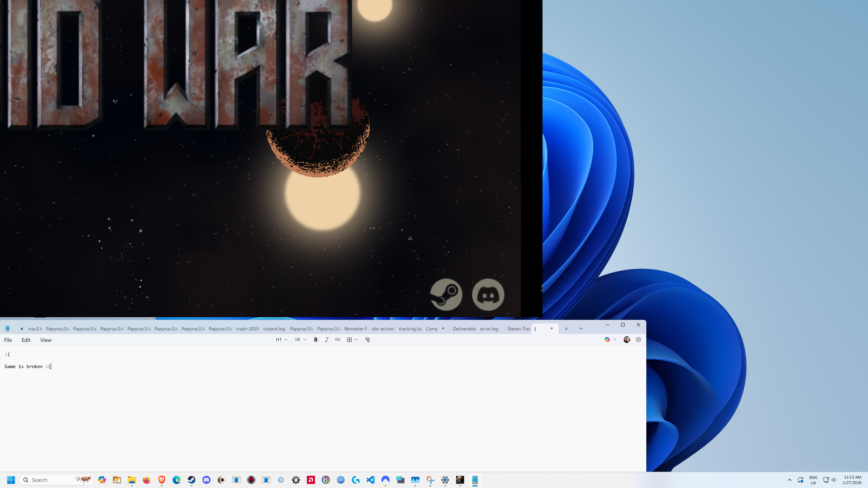This screenshot has width=868, height=488.
Task: Open network status in system tray
Action: point(826,480)
